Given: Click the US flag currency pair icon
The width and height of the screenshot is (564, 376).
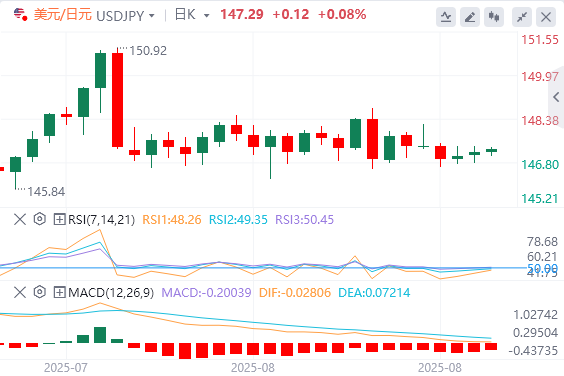Looking at the screenshot, I should point(20,15).
